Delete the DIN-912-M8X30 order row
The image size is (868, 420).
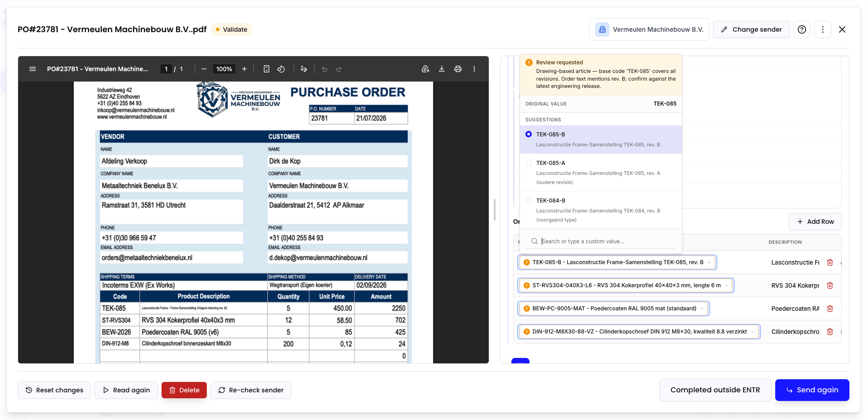point(830,332)
